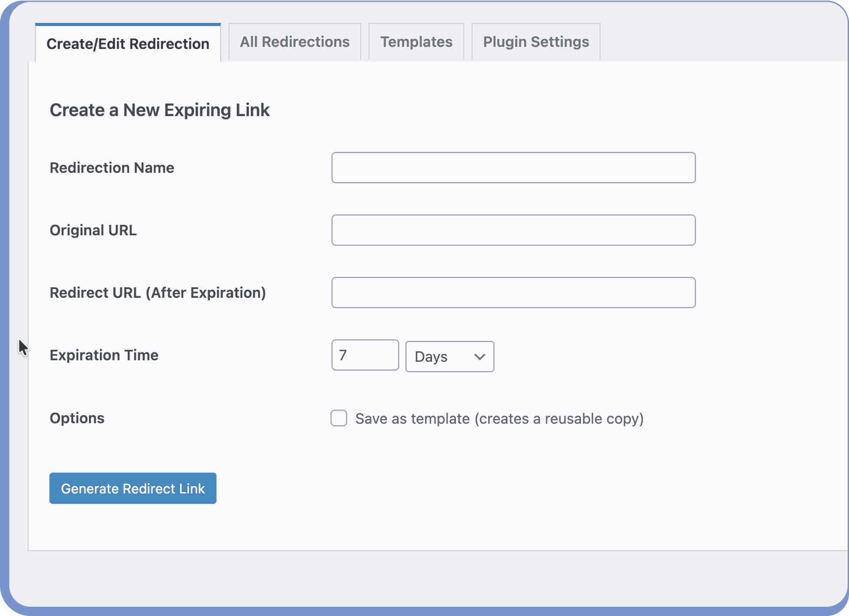Image resolution: width=849 pixels, height=616 pixels.
Task: Click the Expiration Time label
Action: click(x=104, y=355)
